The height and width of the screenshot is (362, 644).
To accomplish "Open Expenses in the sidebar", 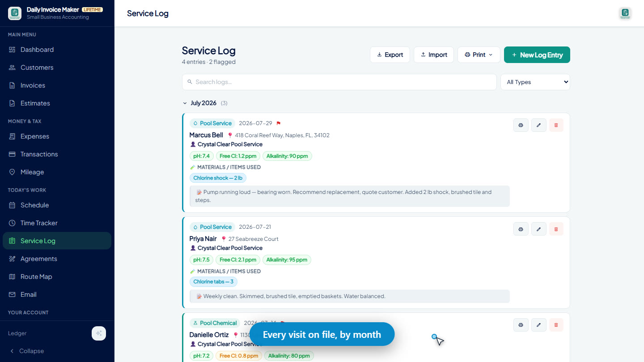I will [x=57, y=136].
